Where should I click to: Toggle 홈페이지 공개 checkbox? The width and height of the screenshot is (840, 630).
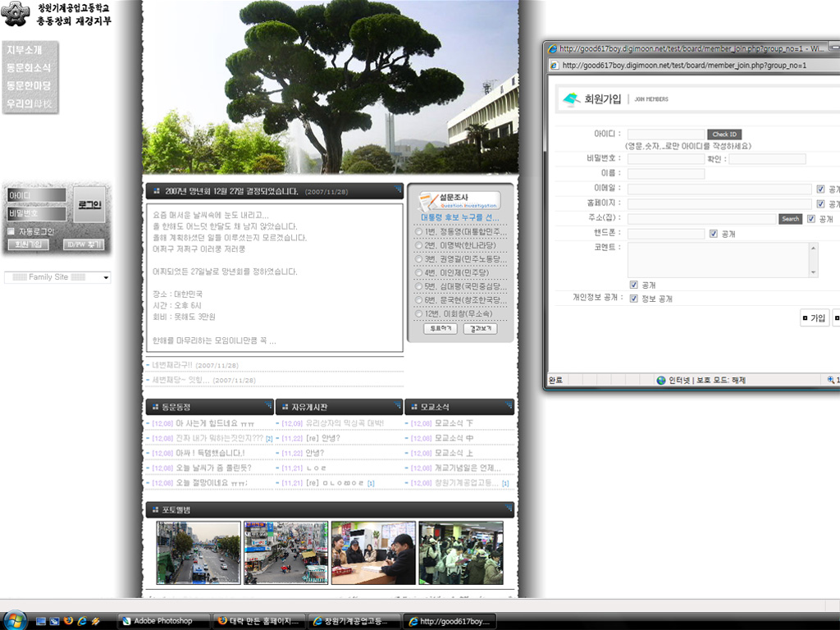pyautogui.click(x=820, y=203)
